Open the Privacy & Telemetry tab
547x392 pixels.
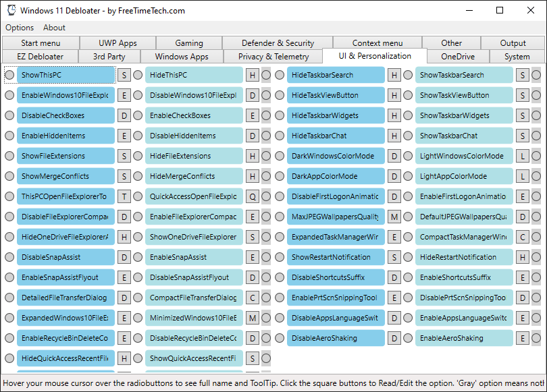[273, 57]
